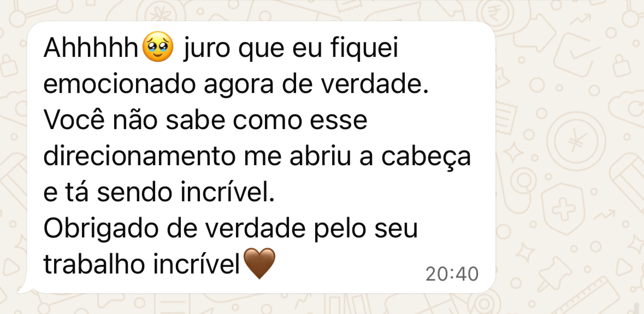Click the word "Ahhhhh" in the message
Viewport: 644px width, 314px height.
91,48
